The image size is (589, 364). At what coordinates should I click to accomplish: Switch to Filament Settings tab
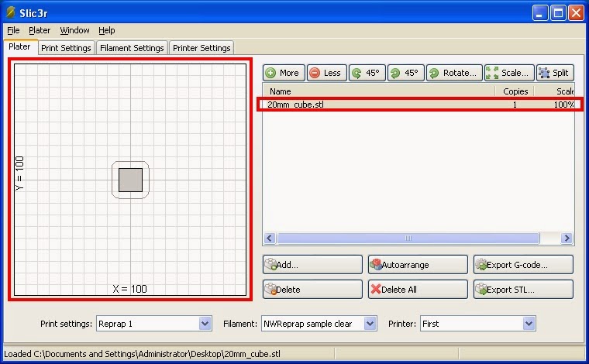pos(132,48)
